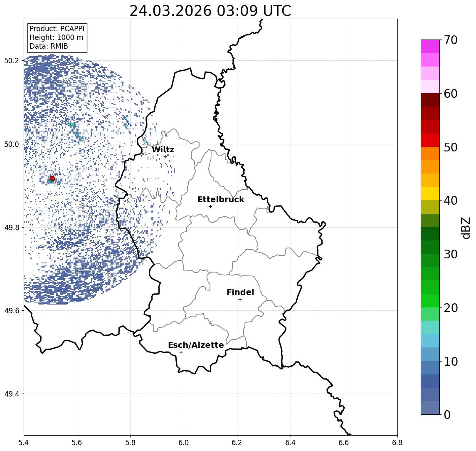Click the longitude tick label 6.2
The height and width of the screenshot is (451, 476).
point(237,443)
